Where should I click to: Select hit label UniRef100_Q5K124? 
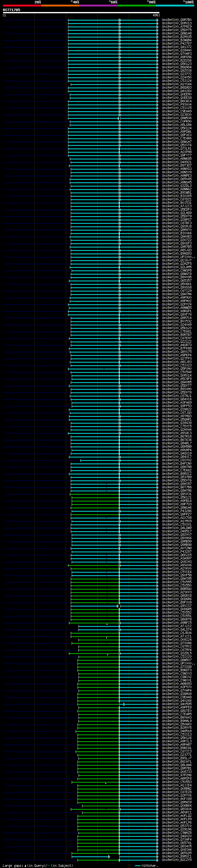[177, 128]
